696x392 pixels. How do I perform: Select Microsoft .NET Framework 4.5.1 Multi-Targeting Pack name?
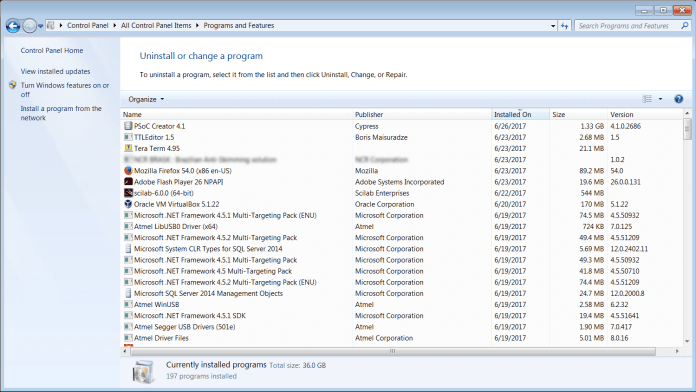click(x=216, y=260)
